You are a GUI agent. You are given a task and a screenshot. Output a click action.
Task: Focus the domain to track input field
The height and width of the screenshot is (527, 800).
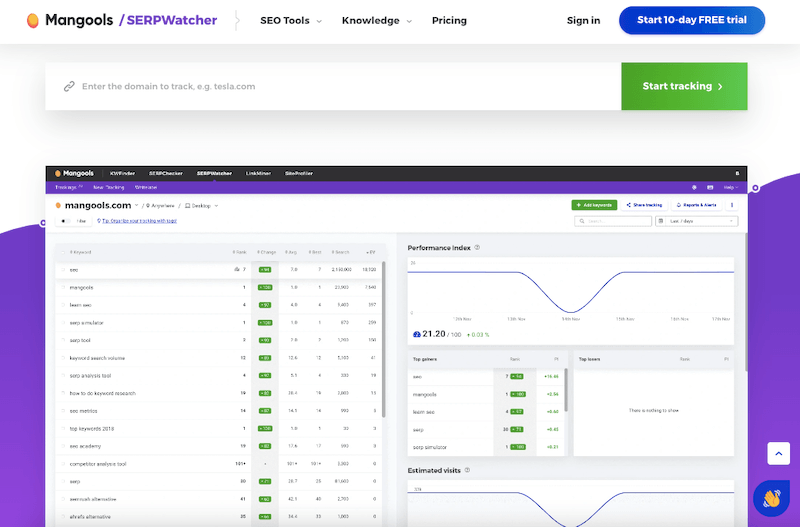(333, 86)
